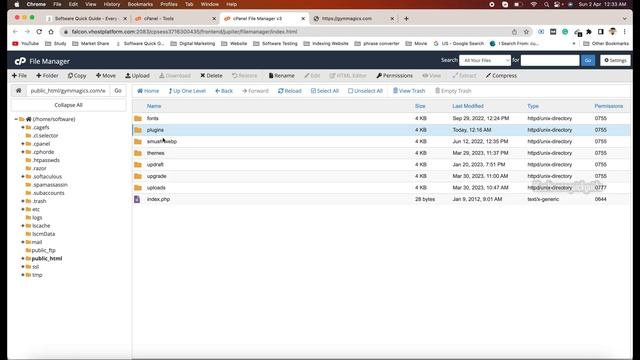This screenshot has width=640, height=360.
Task: Select the index.php file icon
Action: pyautogui.click(x=137, y=199)
